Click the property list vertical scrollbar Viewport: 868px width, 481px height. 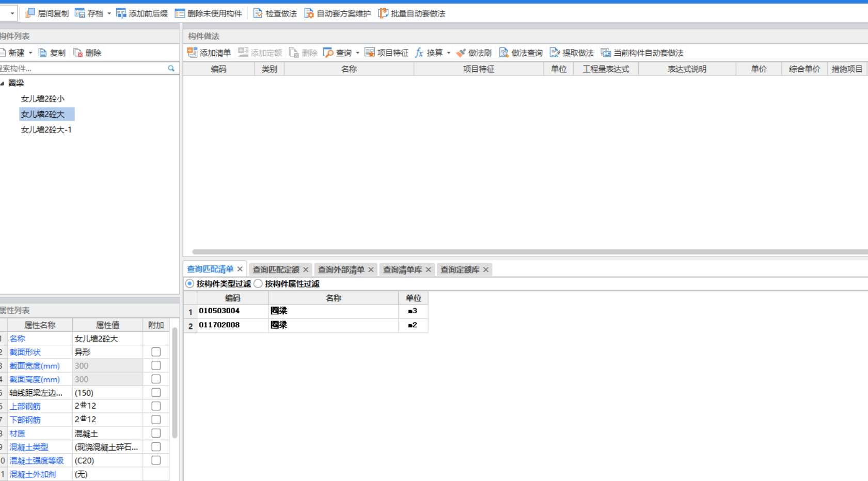tap(175, 383)
